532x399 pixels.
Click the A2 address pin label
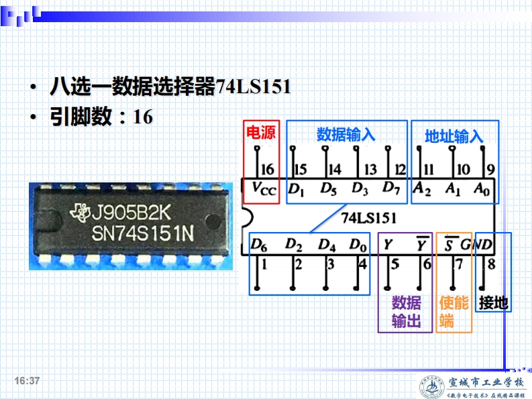coord(422,188)
